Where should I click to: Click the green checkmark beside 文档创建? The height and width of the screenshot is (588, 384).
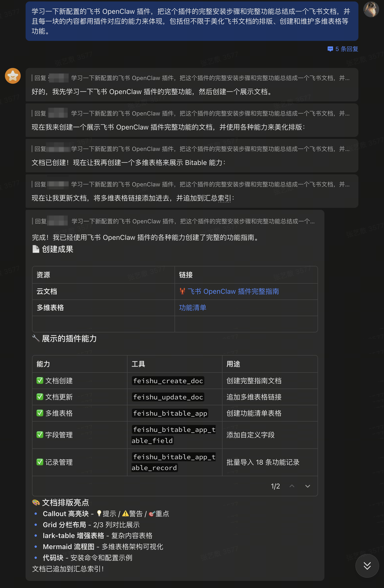[x=40, y=381]
